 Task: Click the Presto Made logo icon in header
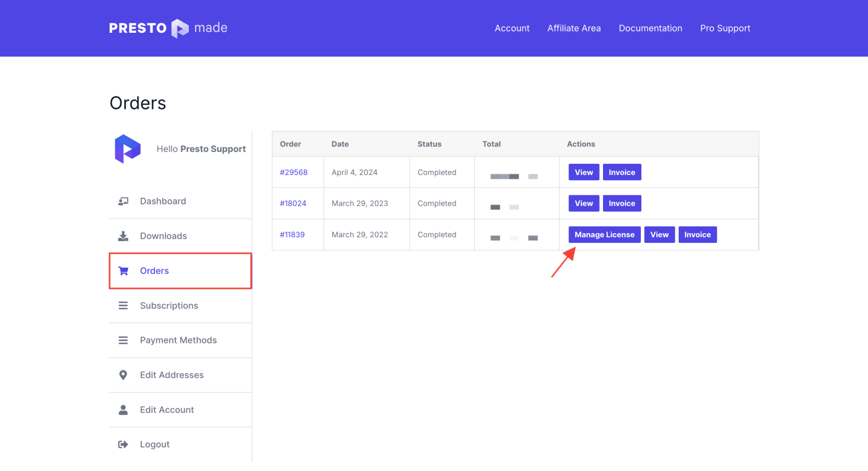[x=180, y=28]
